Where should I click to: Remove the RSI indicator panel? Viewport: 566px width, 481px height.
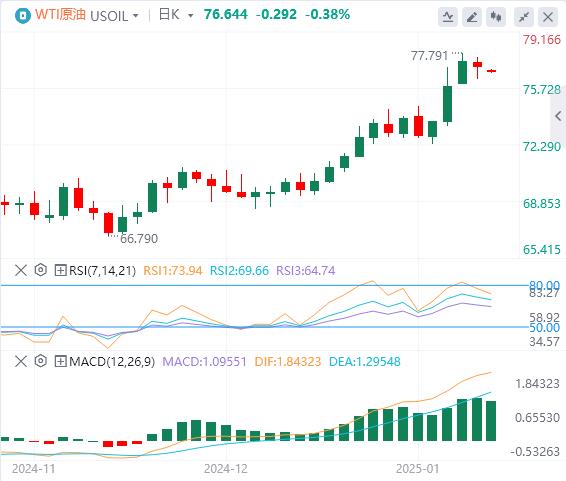(21, 270)
